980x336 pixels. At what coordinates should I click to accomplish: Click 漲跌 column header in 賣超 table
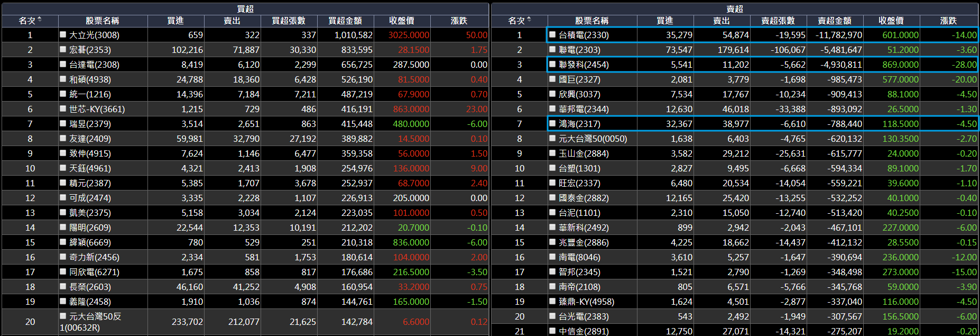coord(948,21)
